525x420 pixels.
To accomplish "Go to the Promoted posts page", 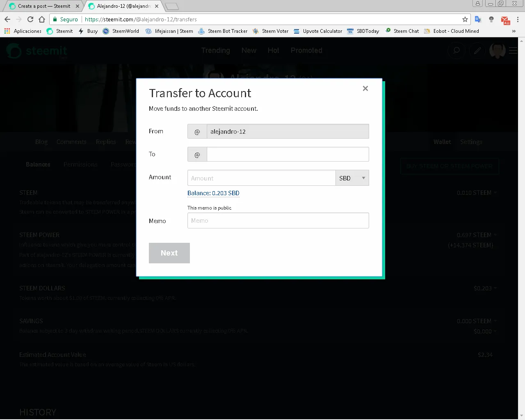I will click(x=306, y=50).
